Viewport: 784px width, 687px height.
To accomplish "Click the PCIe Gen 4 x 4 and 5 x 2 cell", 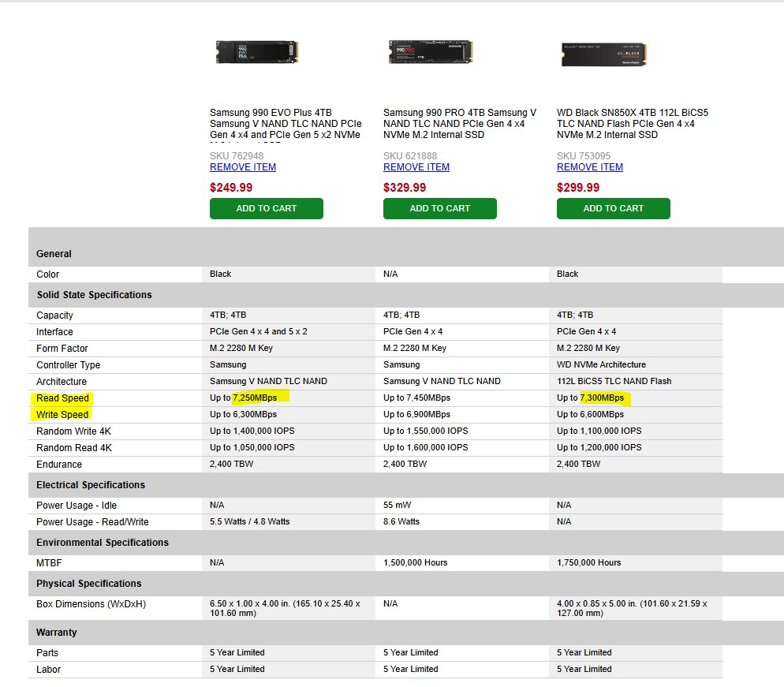I will pyautogui.click(x=258, y=331).
